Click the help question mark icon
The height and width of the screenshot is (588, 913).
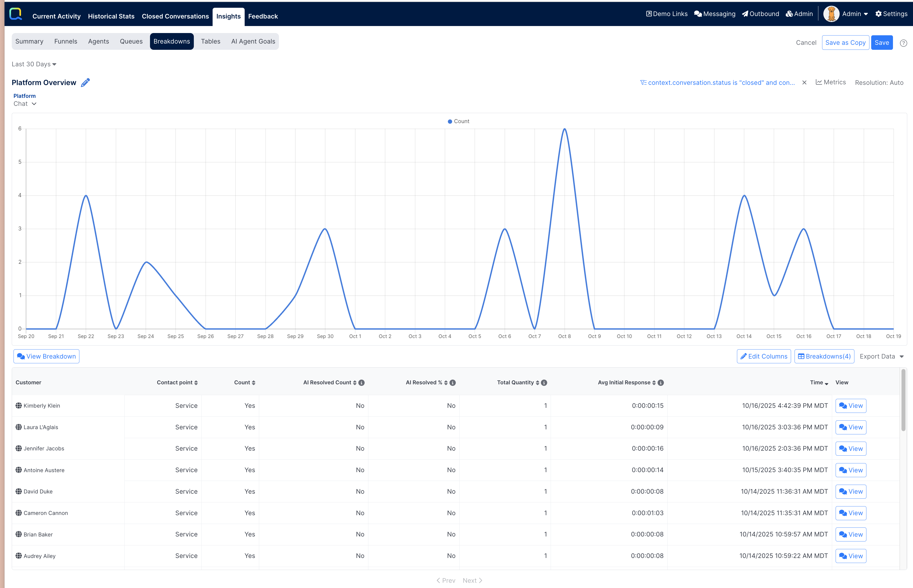tap(903, 43)
